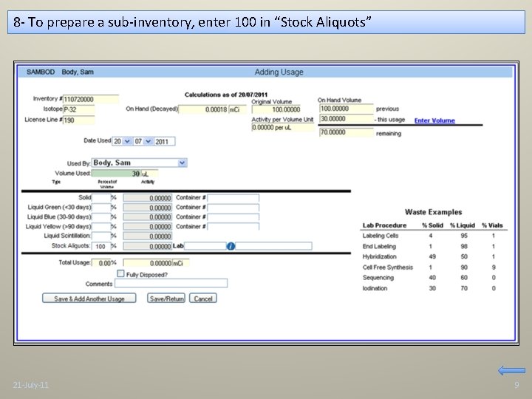Image resolution: width=532 pixels, height=399 pixels.
Task: Click the Total Usage percent field
Action: coord(101,263)
